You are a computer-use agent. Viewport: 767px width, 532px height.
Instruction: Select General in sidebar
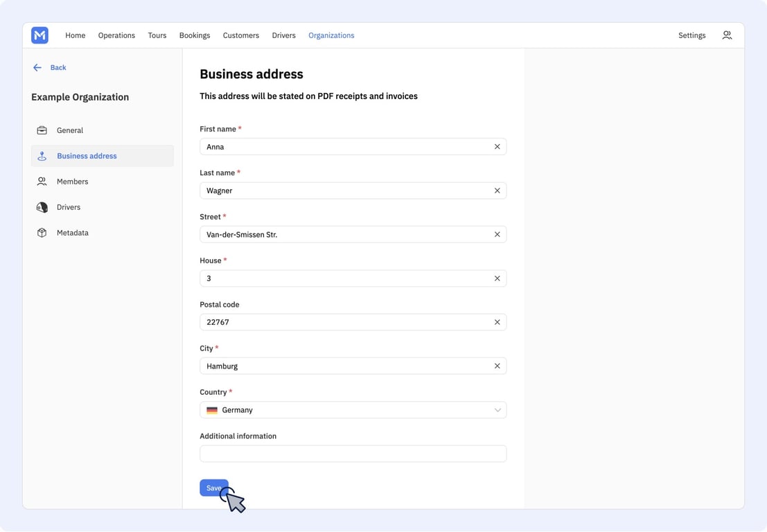(x=103, y=130)
